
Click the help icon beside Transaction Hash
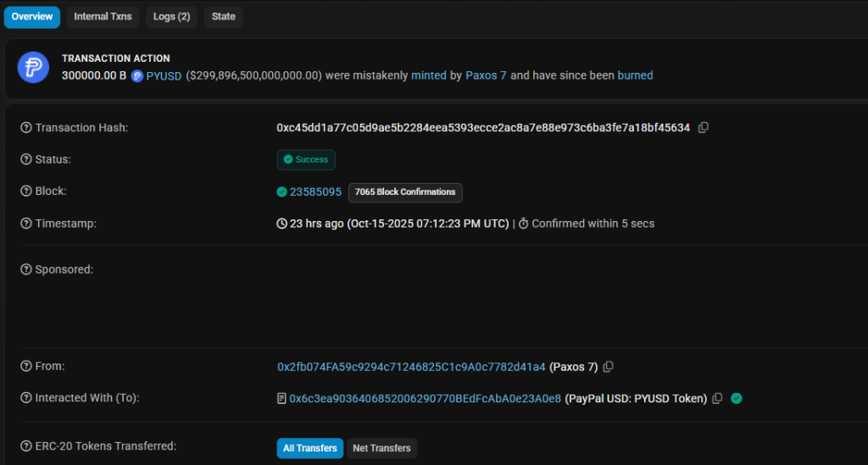[x=25, y=128]
